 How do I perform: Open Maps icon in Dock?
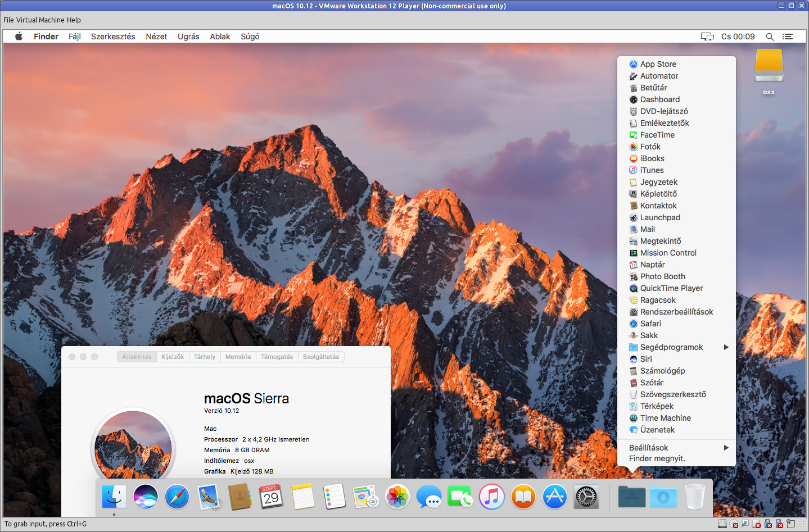pyautogui.click(x=366, y=497)
